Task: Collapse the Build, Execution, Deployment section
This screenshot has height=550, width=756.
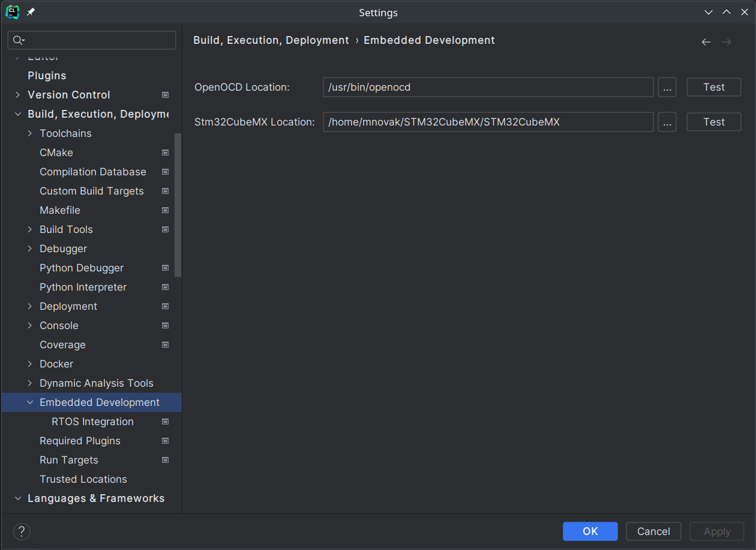Action: coord(17,114)
